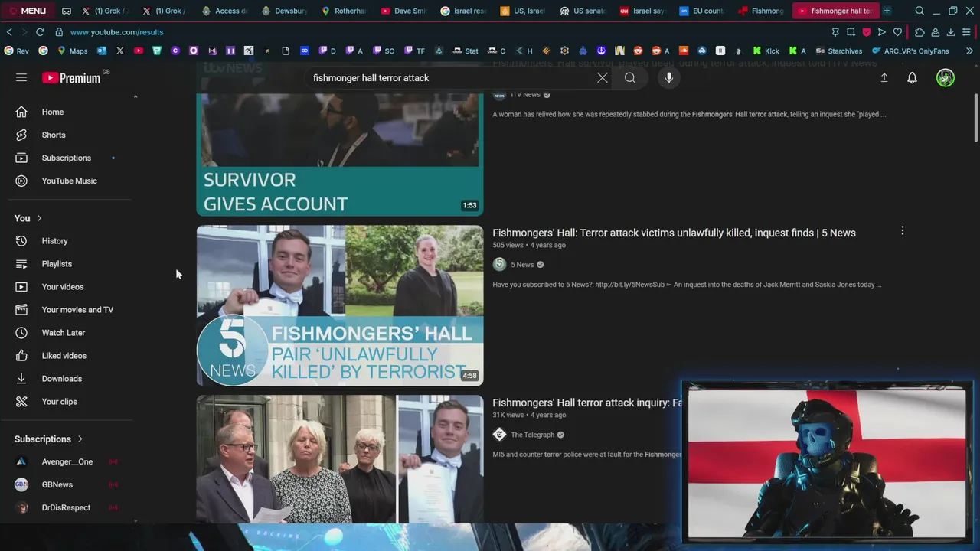The image size is (980, 551).
Task: Open the ARC_VR's OnlyFans bookmark
Action: tap(910, 51)
